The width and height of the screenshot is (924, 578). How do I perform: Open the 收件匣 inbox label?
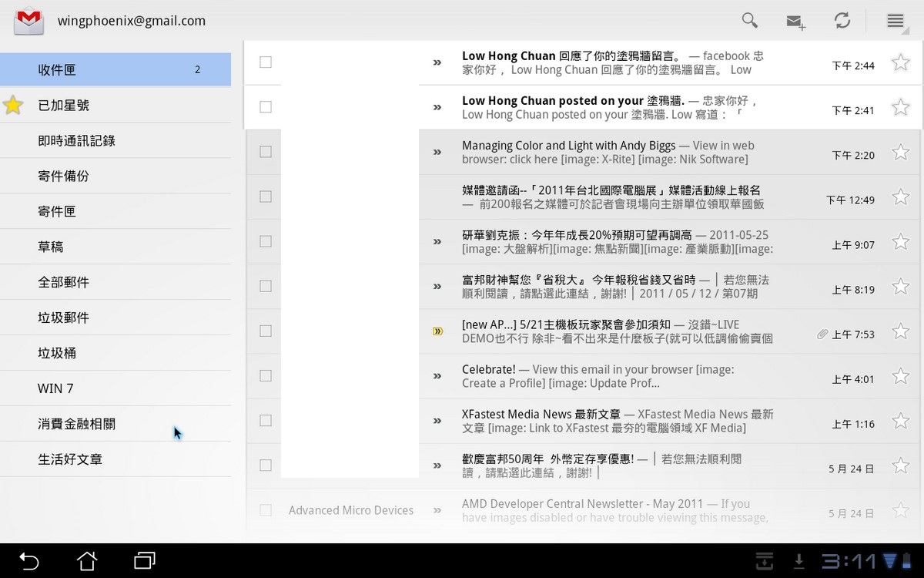point(115,69)
